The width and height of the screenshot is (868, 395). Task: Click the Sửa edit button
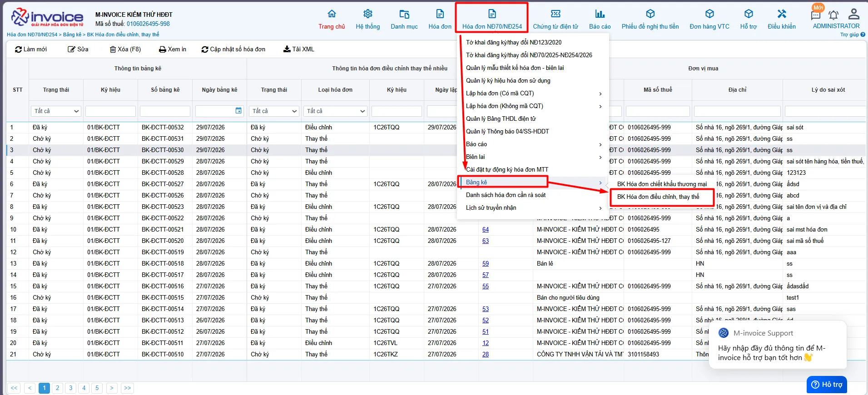78,49
